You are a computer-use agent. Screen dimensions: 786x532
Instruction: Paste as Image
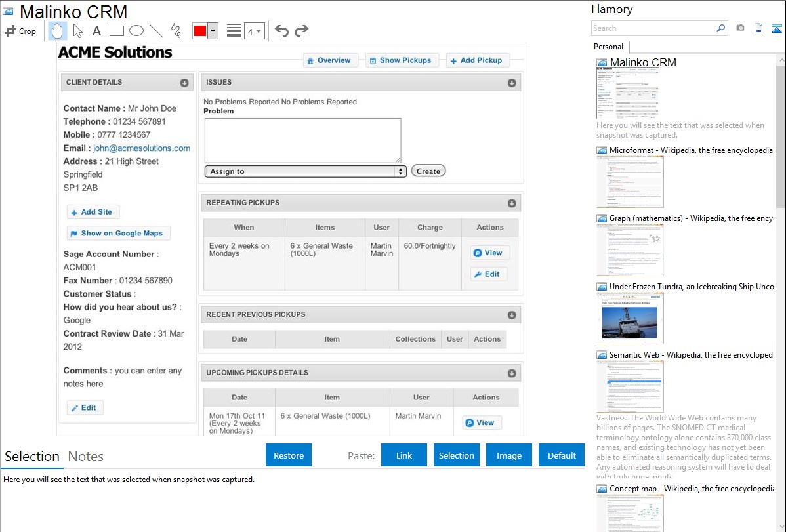point(508,455)
